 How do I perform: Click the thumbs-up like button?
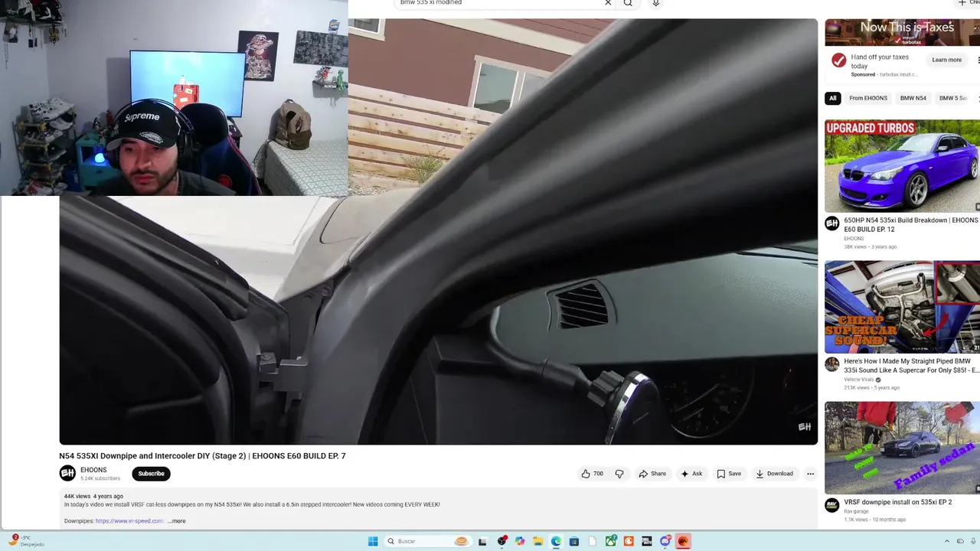point(592,474)
